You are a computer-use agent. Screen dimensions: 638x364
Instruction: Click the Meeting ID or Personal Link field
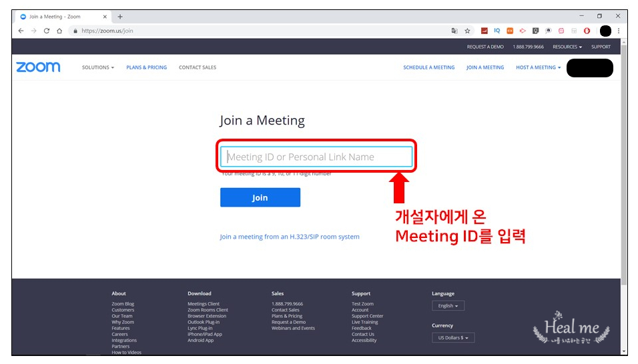pos(316,157)
